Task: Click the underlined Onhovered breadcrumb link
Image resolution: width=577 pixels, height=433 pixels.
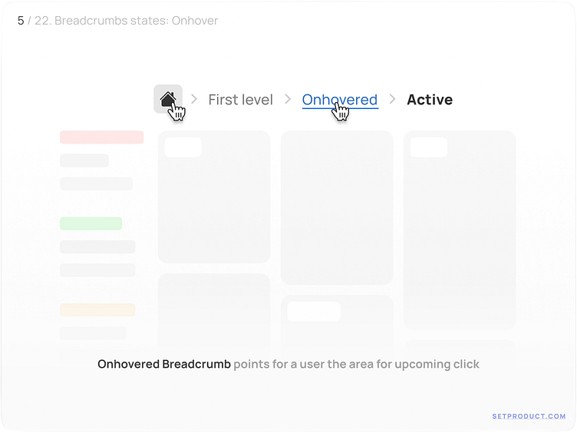Action: 340,100
